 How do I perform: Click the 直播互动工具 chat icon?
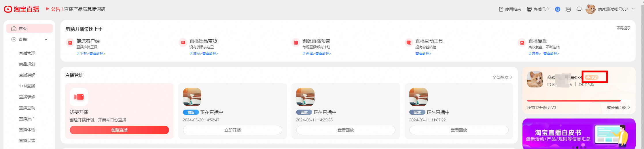pos(408,43)
